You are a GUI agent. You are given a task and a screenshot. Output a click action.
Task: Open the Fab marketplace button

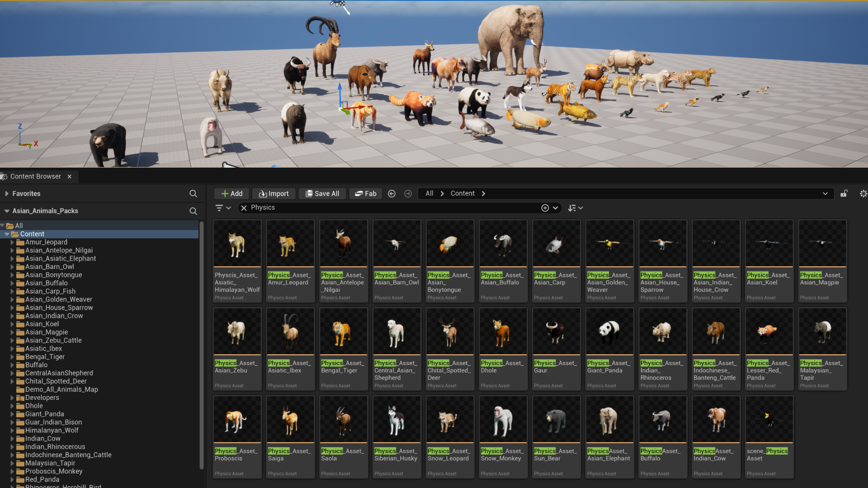coord(366,193)
